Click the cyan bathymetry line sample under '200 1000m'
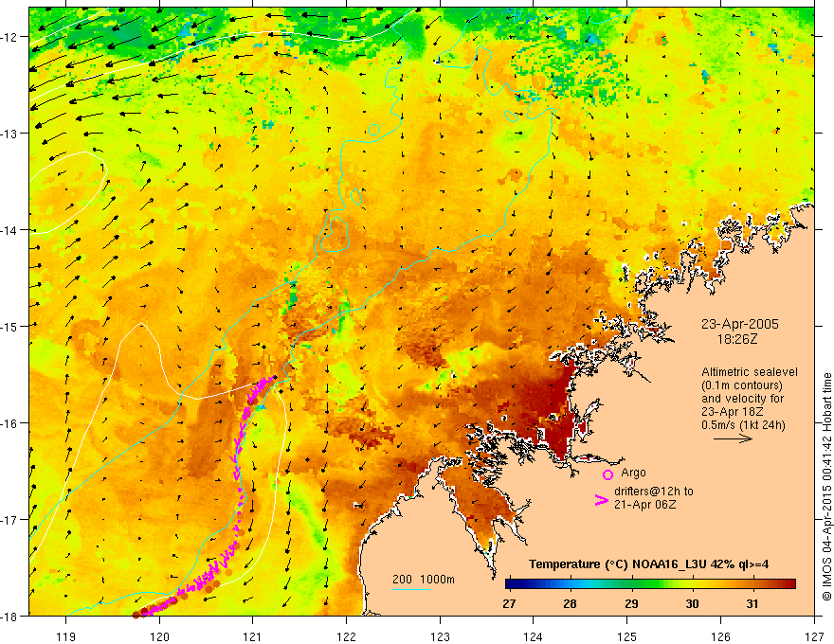Image resolution: width=834 pixels, height=644 pixels. pyautogui.click(x=411, y=589)
